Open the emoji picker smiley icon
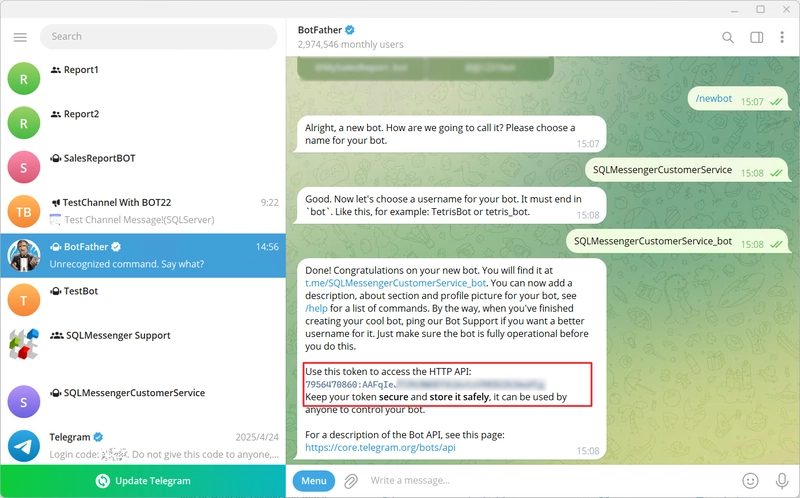This screenshot has height=498, width=800. [750, 481]
